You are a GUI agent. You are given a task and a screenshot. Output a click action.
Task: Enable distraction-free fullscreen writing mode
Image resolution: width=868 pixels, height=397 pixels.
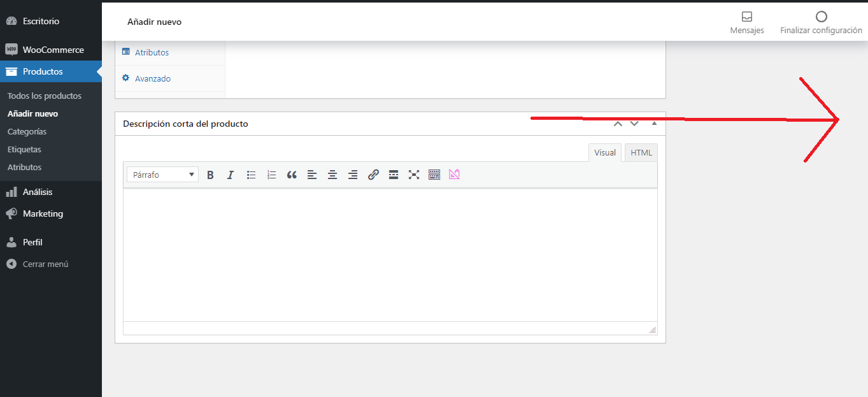pos(414,174)
